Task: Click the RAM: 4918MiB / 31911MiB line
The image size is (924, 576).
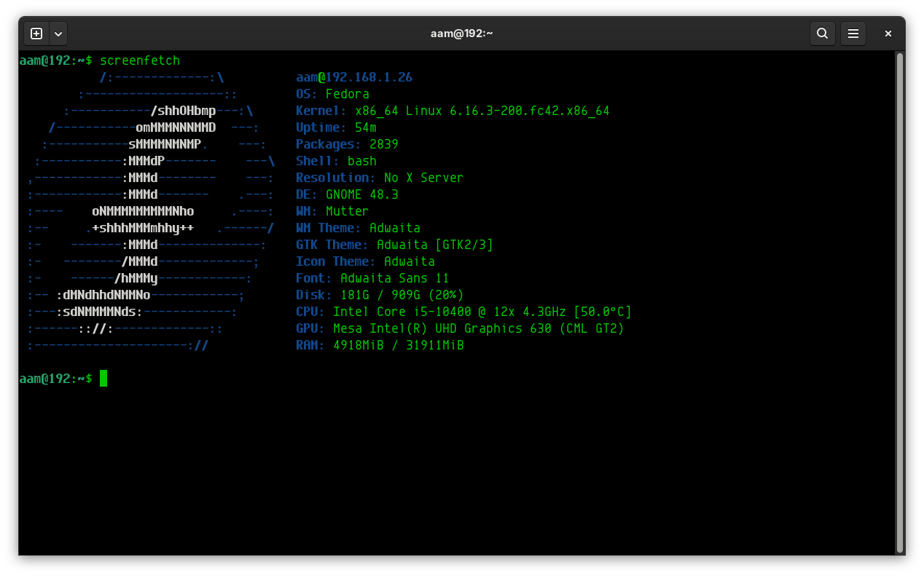Action: tap(380, 345)
